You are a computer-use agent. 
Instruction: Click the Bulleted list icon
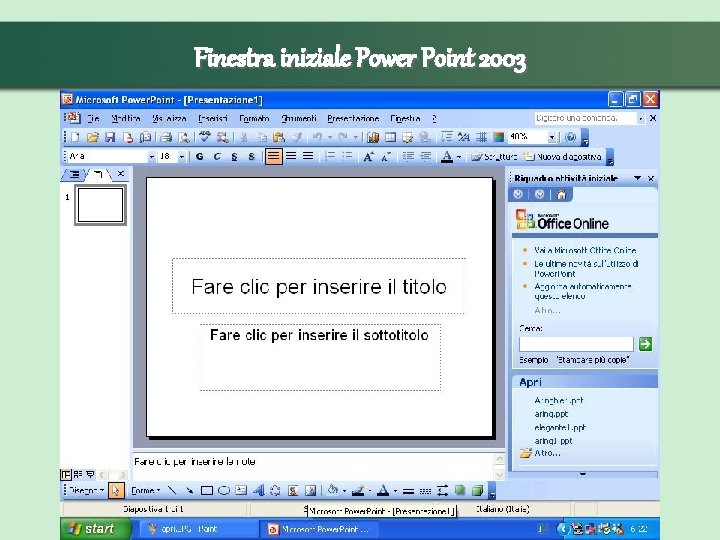(x=347, y=156)
